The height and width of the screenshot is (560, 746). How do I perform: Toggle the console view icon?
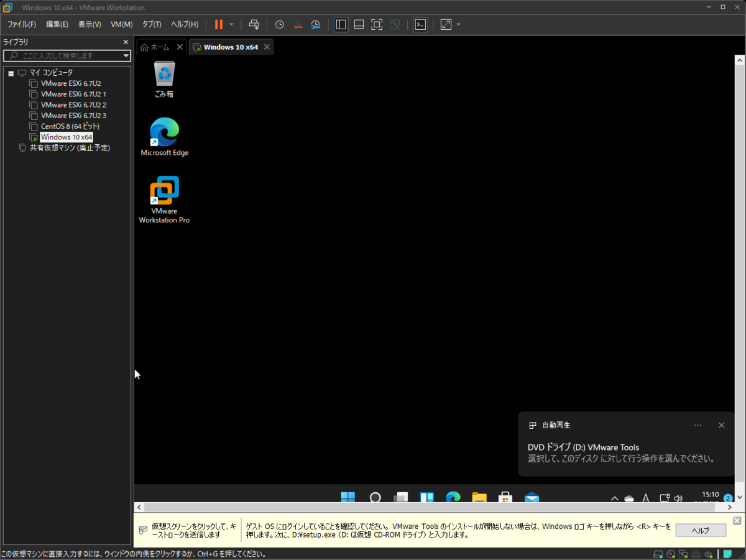(x=421, y=24)
